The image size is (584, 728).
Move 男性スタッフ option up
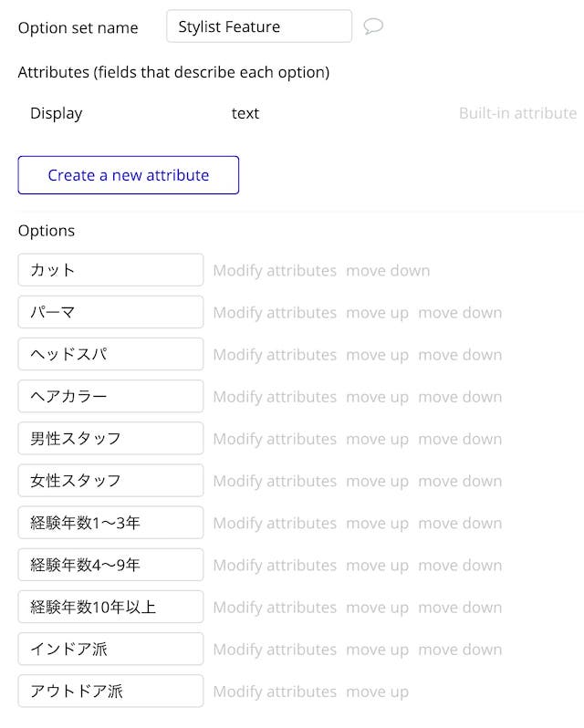[378, 439]
